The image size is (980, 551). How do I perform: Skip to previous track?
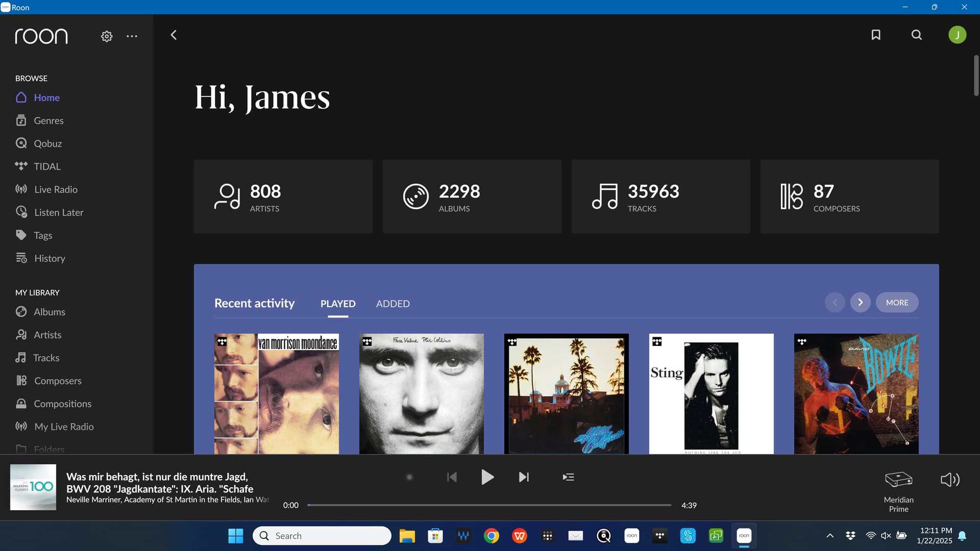click(x=452, y=477)
